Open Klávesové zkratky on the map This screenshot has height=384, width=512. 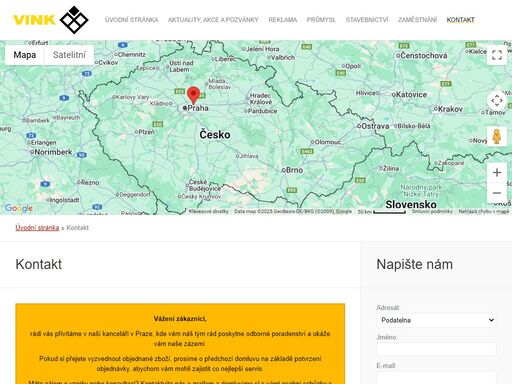pos(209,211)
